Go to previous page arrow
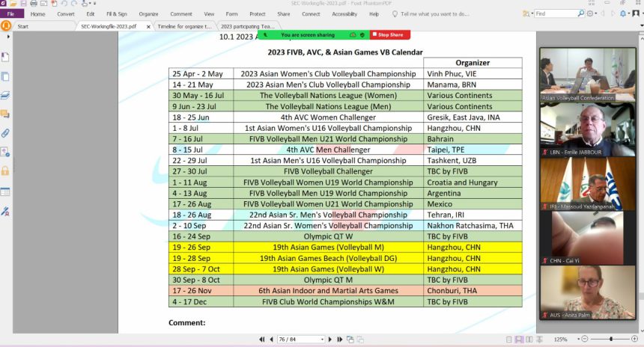Screen dimensions: 644x347 pos(272,340)
